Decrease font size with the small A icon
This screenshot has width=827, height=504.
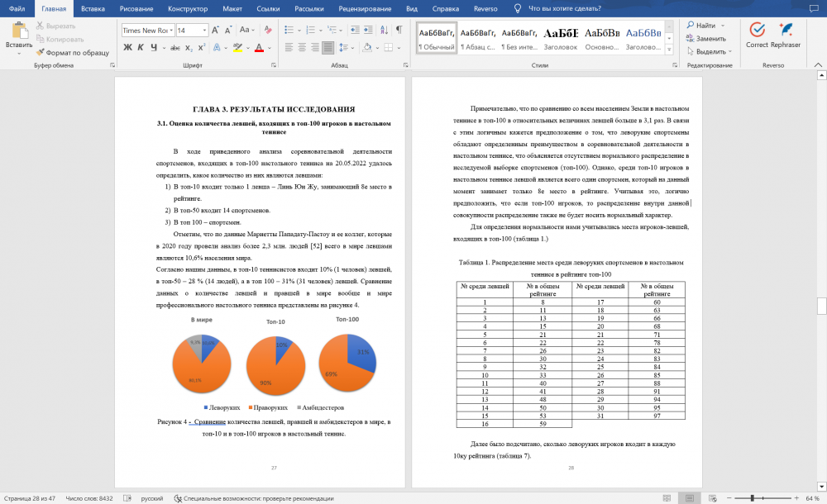[x=228, y=31]
